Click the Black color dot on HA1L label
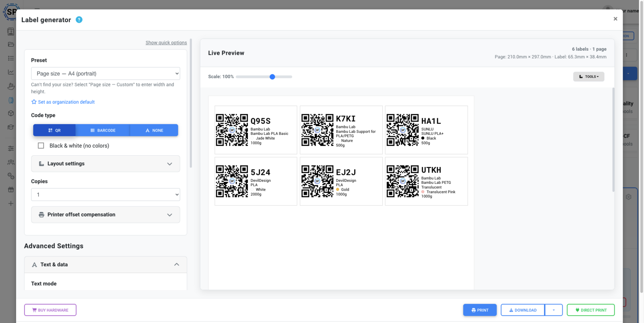 coord(423,138)
